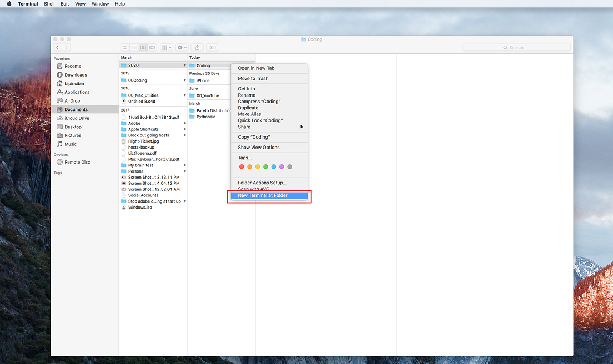The width and height of the screenshot is (613, 364).
Task: Click the Share toolbar icon
Action: click(198, 47)
